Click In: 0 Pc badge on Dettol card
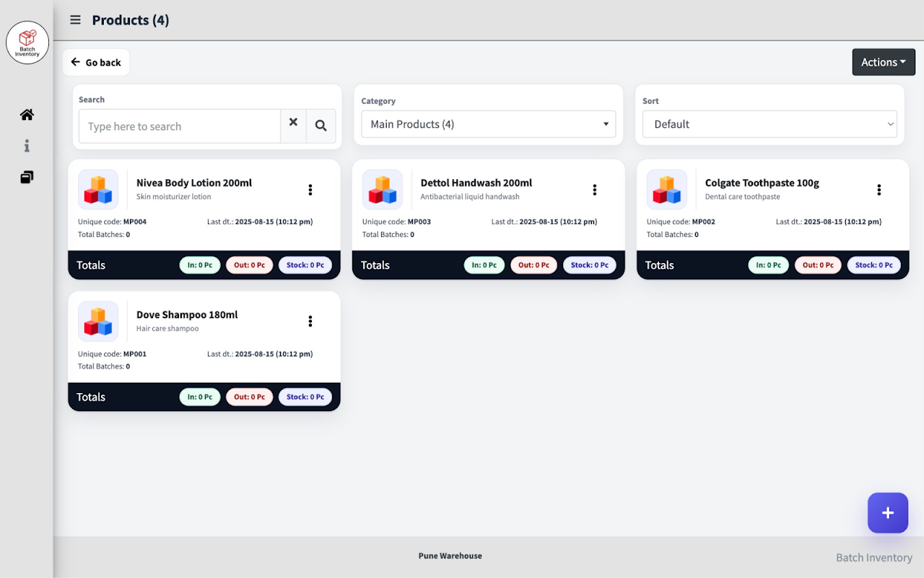924x578 pixels. [484, 265]
